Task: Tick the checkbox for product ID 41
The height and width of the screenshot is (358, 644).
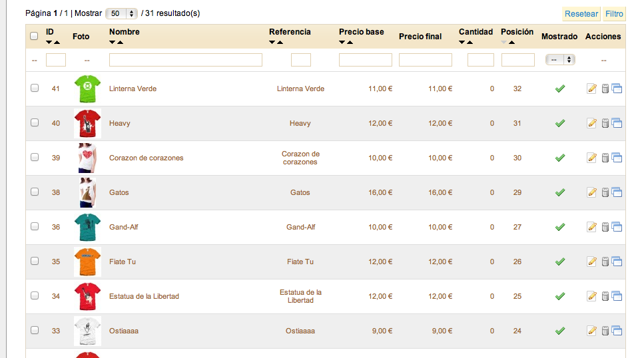Action: [35, 88]
